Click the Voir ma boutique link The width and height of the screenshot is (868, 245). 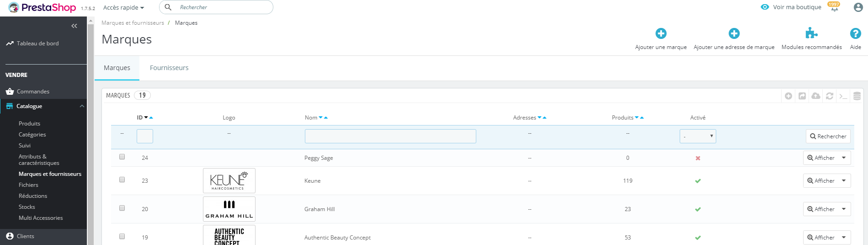[x=797, y=7]
